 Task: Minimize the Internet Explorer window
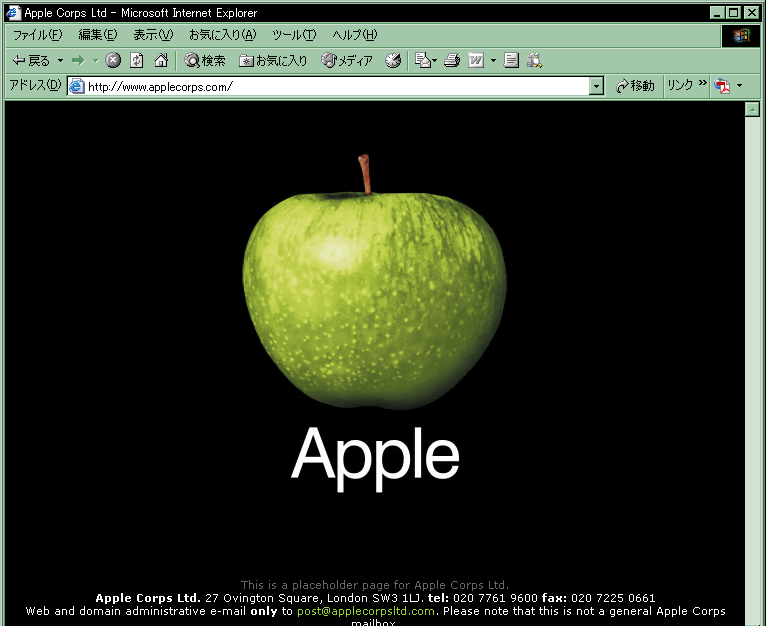pos(717,13)
